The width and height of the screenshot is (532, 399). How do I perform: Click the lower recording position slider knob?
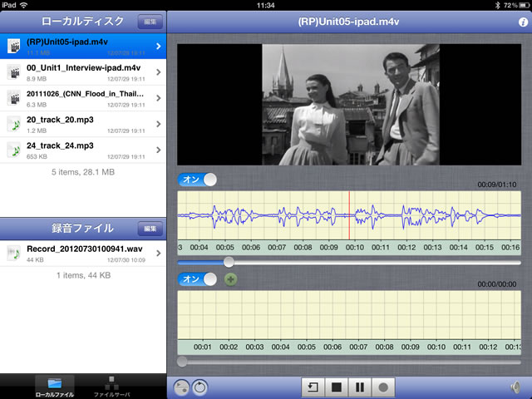182,362
